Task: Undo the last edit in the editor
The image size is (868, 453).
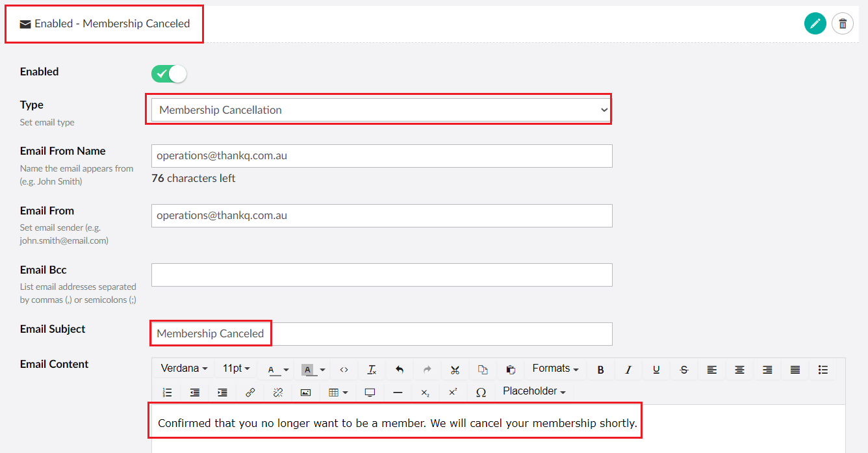Action: point(399,369)
